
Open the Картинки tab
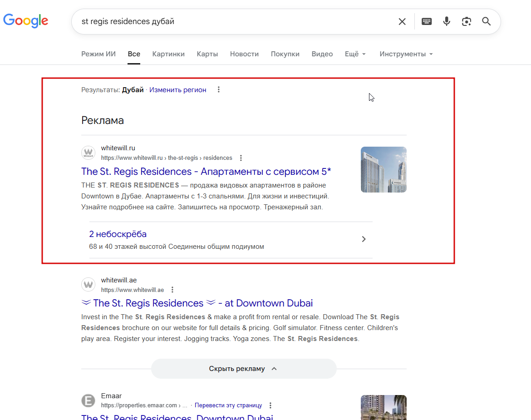168,54
